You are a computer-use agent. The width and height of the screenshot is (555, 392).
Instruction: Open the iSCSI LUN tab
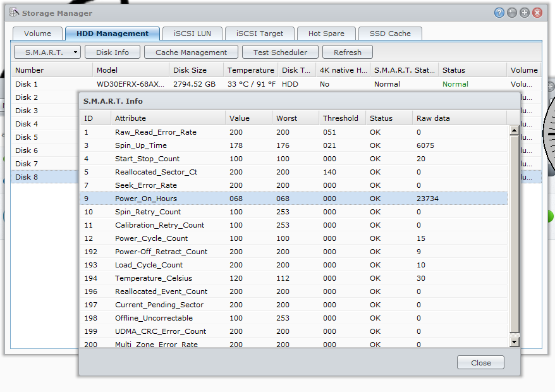tap(192, 34)
